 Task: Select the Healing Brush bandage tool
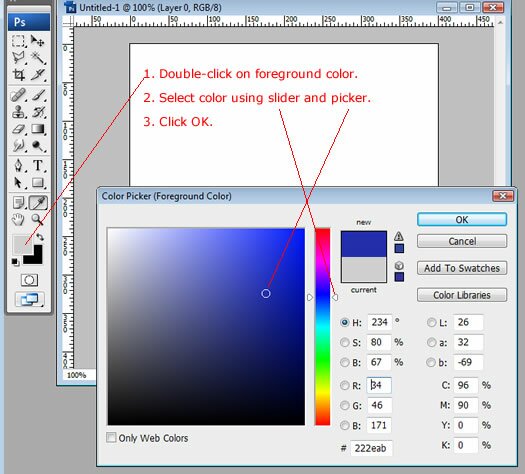(x=18, y=95)
